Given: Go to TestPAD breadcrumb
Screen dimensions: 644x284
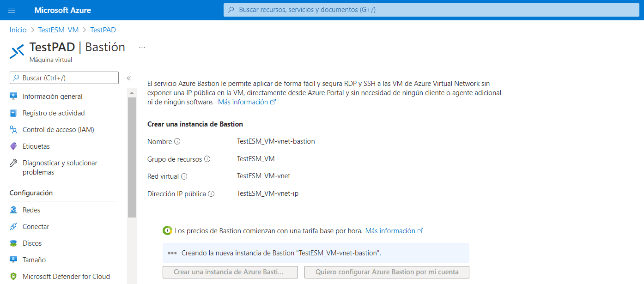Looking at the screenshot, I should pyautogui.click(x=103, y=30).
